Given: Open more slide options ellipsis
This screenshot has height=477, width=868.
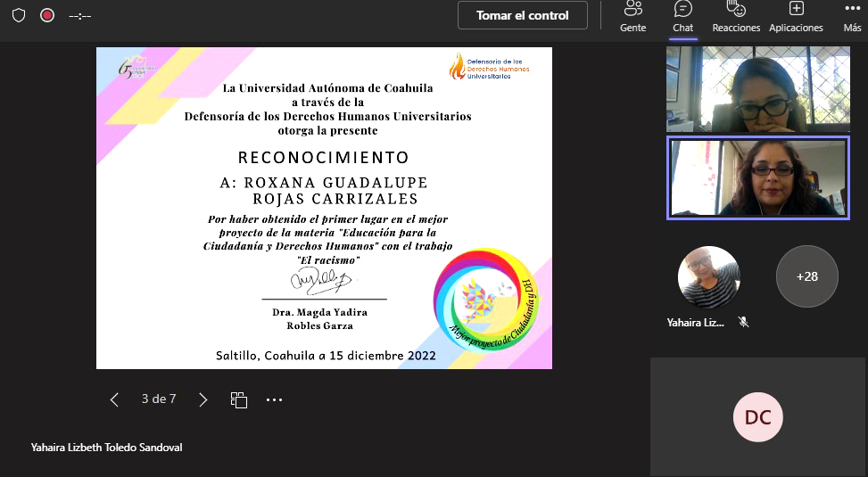Looking at the screenshot, I should click(x=274, y=400).
